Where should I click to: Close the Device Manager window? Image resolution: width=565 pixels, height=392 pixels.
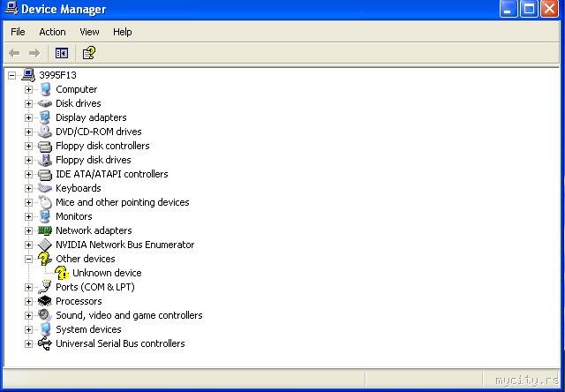tap(549, 9)
